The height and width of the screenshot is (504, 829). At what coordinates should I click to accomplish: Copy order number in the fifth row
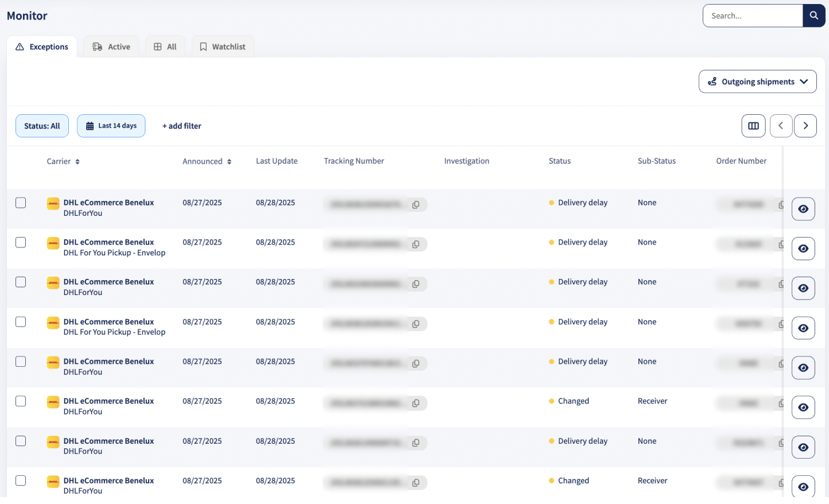780,363
